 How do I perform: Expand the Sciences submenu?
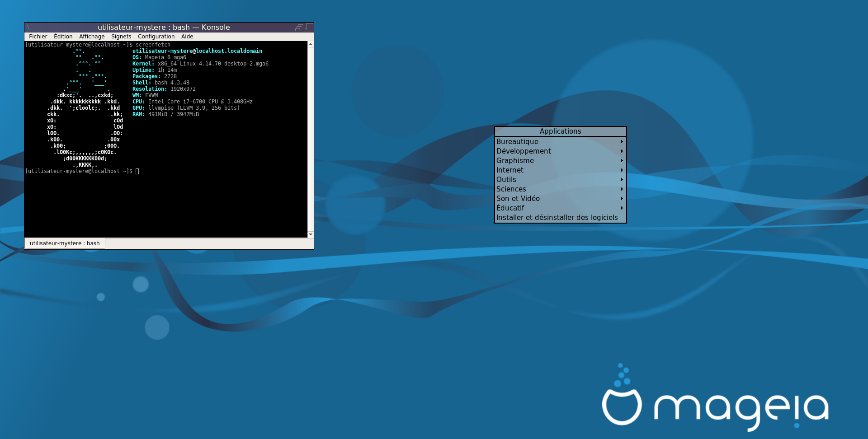coord(560,189)
